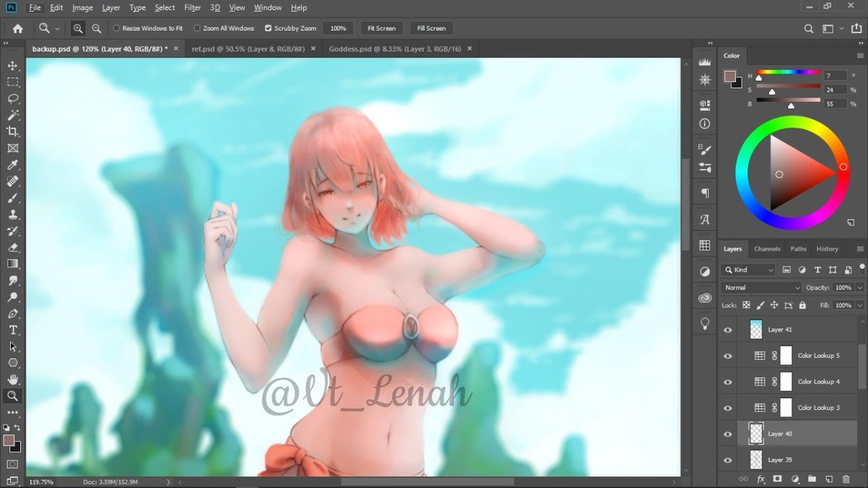Select the Crop tool
The height and width of the screenshot is (488, 868).
click(12, 132)
